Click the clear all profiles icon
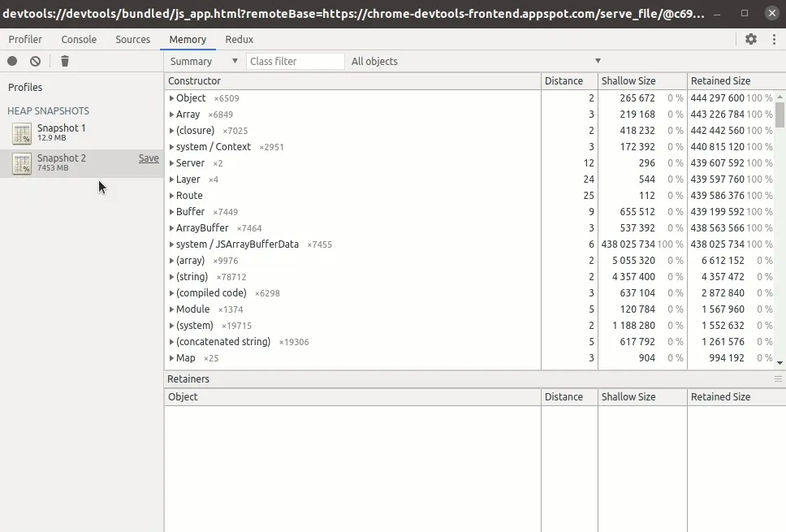786x532 pixels. (x=36, y=61)
